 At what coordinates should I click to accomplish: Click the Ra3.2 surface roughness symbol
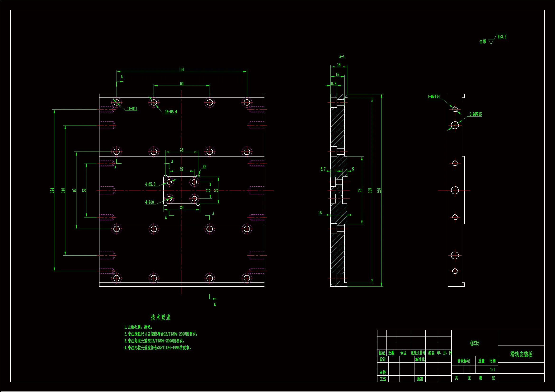(x=501, y=37)
